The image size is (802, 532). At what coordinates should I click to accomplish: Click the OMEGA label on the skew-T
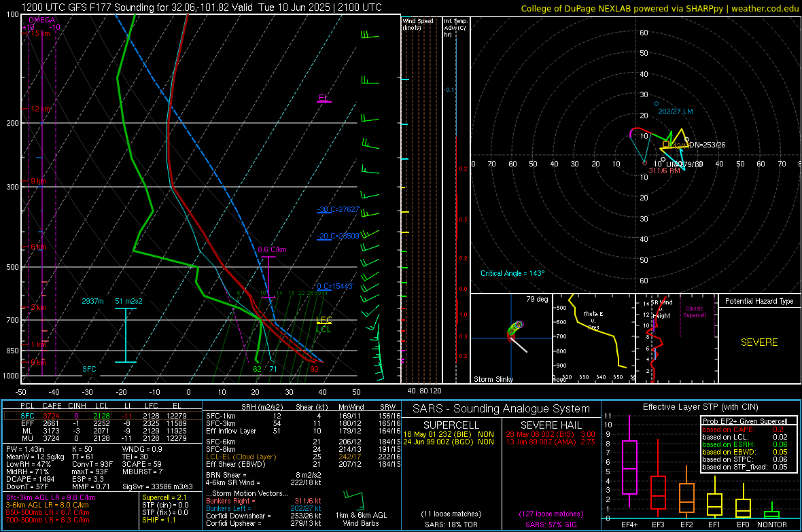click(x=42, y=20)
